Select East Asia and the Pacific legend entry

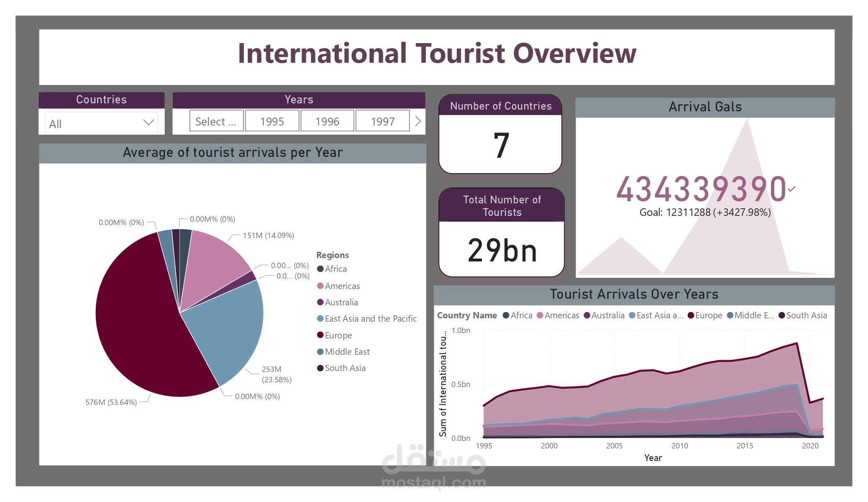[367, 319]
